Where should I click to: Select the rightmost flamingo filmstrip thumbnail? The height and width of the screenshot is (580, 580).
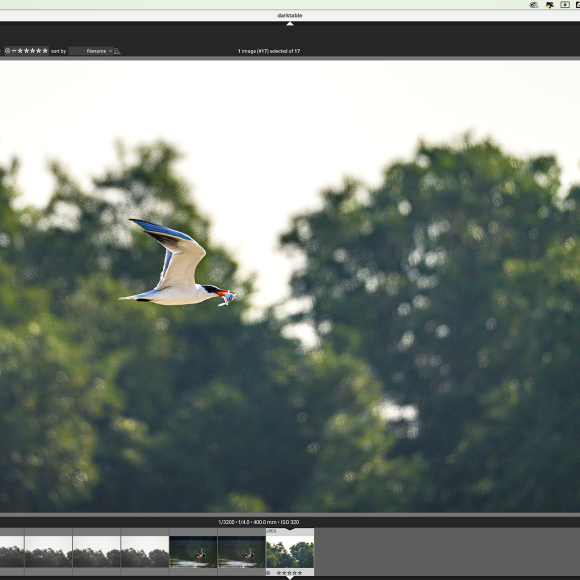click(x=242, y=552)
